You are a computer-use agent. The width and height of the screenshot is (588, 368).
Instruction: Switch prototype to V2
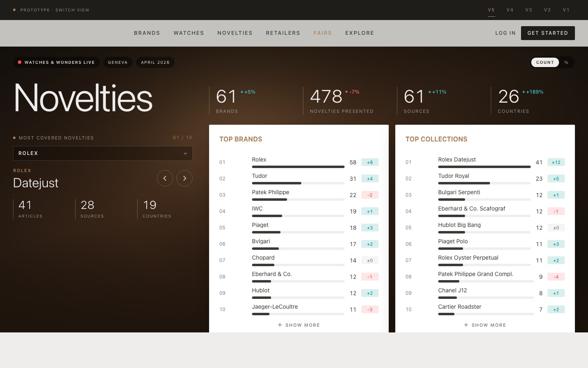[x=548, y=10]
